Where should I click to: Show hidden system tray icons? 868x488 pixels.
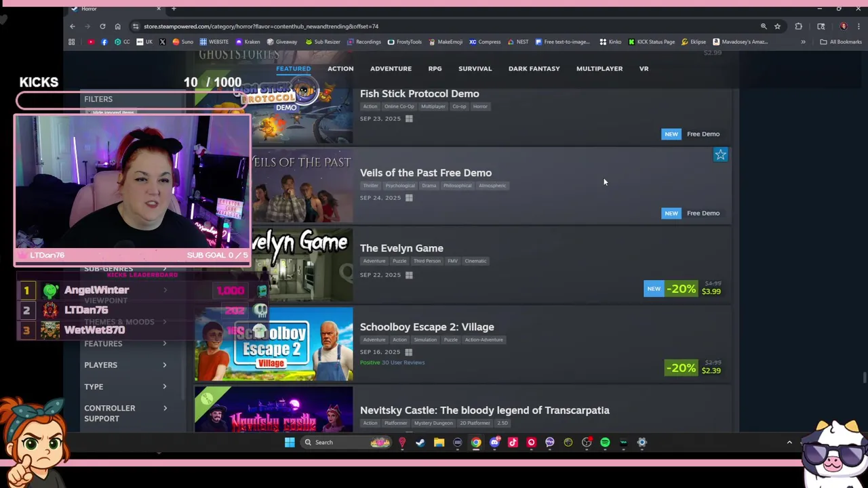click(x=789, y=443)
